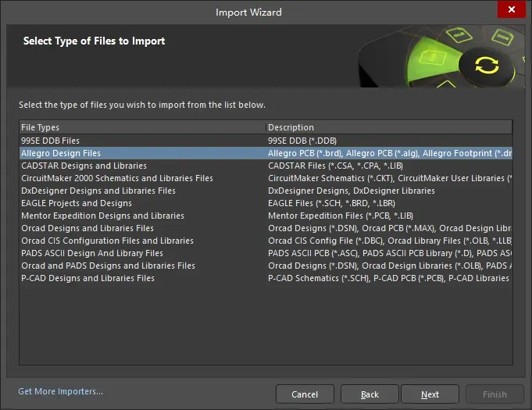Select CADSTAR Designs and Libraries row

coord(266,166)
